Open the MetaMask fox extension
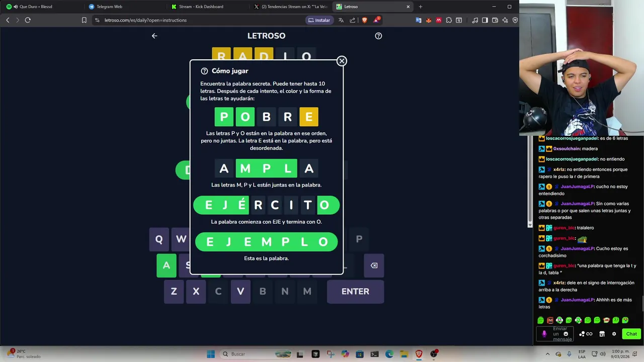 tap(428, 20)
